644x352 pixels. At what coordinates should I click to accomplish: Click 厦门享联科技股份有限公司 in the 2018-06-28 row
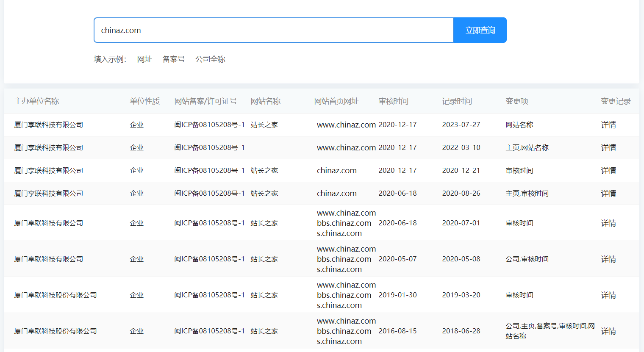point(56,331)
